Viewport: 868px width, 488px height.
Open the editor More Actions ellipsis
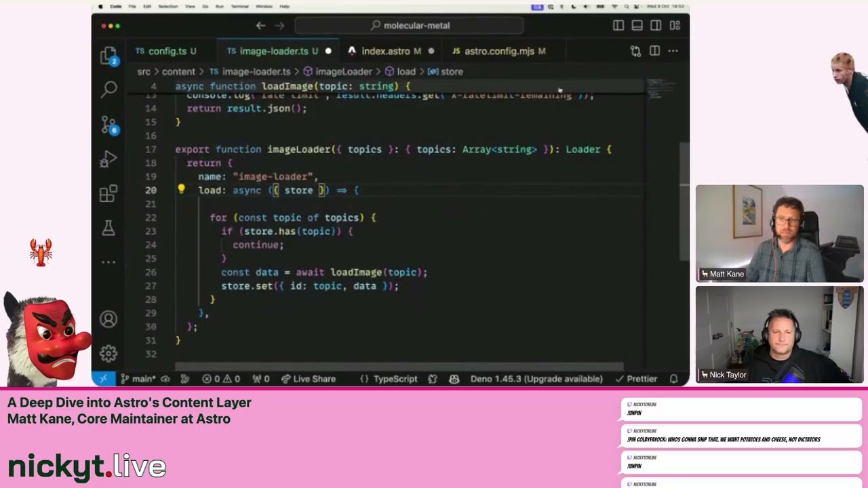[673, 51]
